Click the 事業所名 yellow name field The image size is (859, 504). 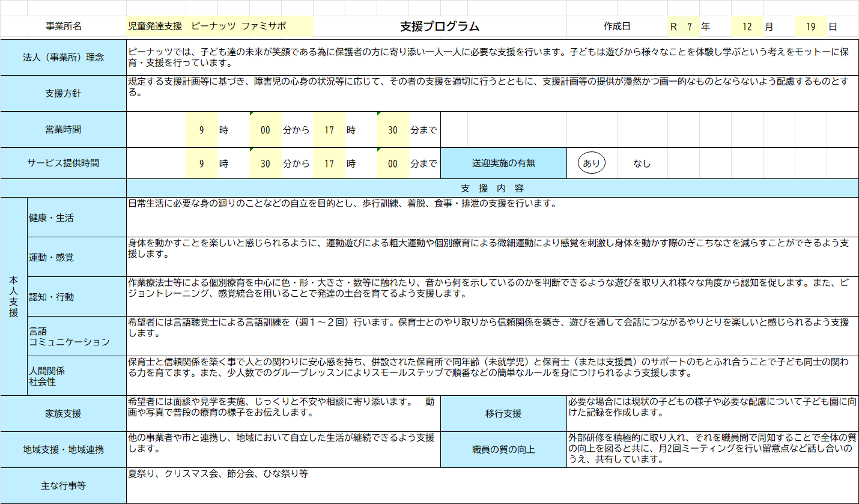[x=219, y=26]
